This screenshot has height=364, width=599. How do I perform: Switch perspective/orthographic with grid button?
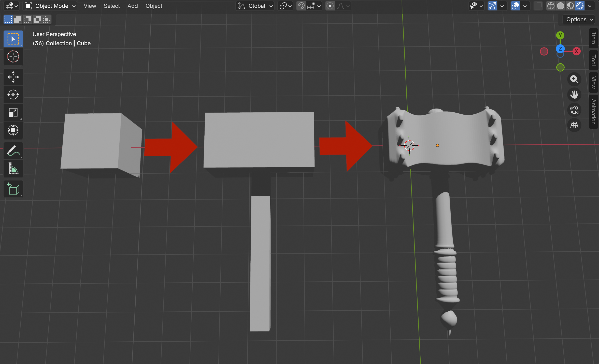pos(574,125)
